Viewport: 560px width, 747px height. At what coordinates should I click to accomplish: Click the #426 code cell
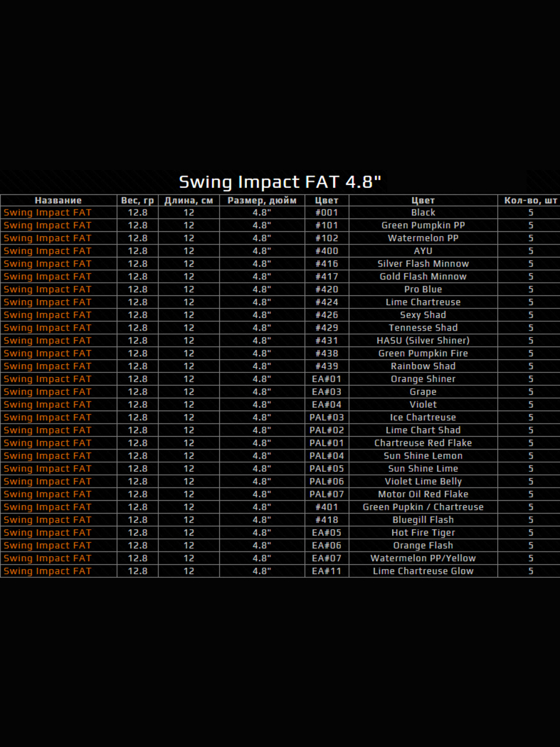(327, 315)
